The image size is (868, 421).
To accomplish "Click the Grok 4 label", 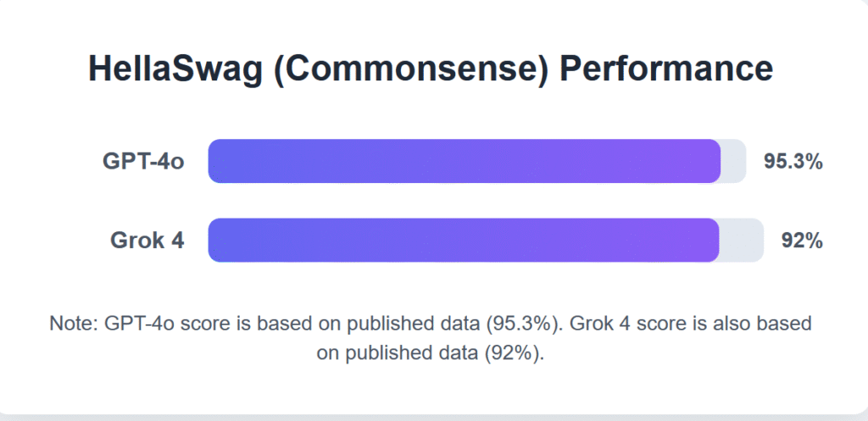I will 147,241.
